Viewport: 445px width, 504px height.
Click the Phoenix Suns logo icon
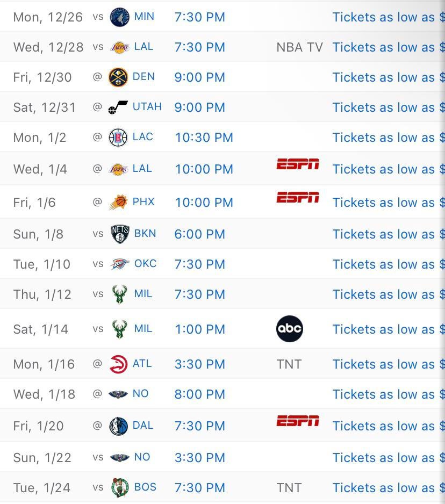(x=118, y=203)
